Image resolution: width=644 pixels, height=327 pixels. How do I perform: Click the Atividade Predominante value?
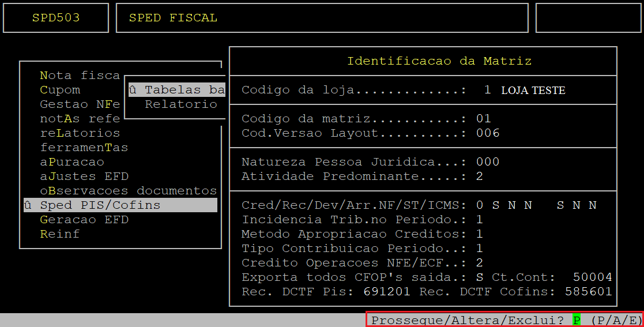coord(479,176)
